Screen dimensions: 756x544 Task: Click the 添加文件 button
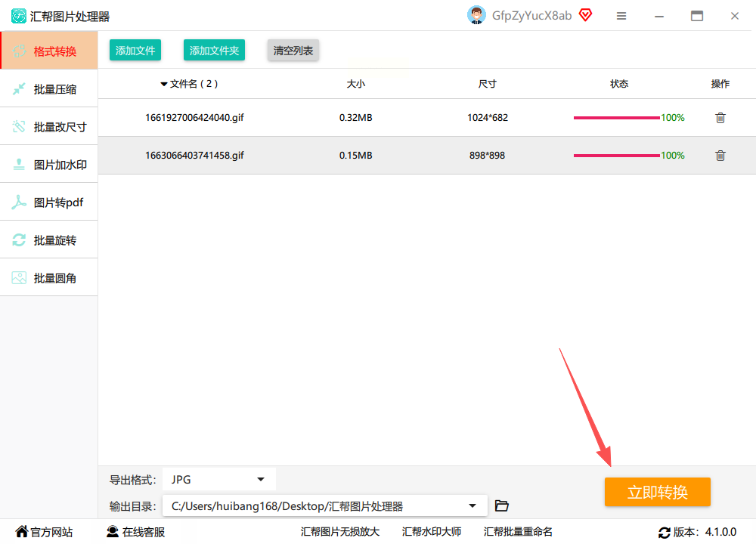pyautogui.click(x=135, y=50)
